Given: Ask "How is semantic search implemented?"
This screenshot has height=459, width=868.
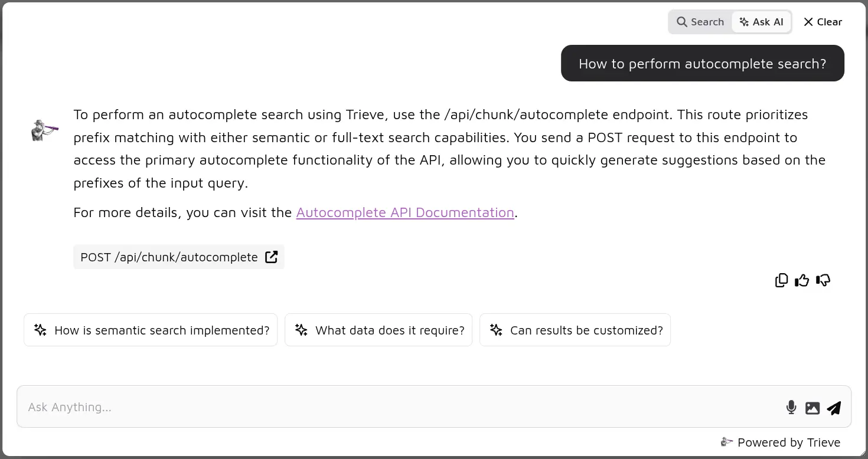Looking at the screenshot, I should click(x=151, y=330).
